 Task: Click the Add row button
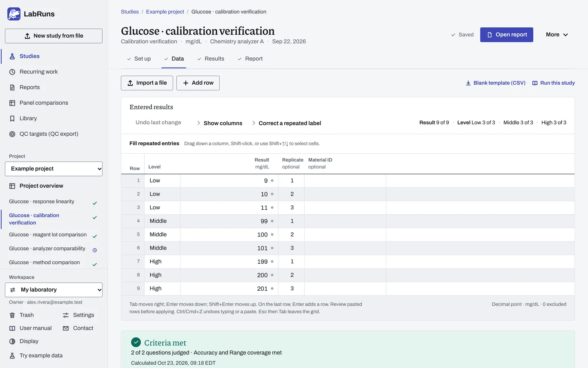tap(198, 83)
